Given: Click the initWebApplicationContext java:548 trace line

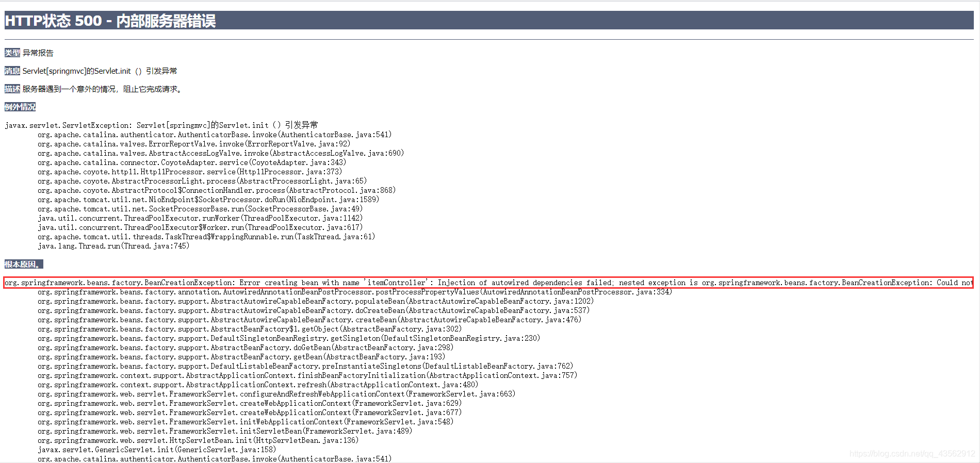Looking at the screenshot, I should click(x=246, y=422).
